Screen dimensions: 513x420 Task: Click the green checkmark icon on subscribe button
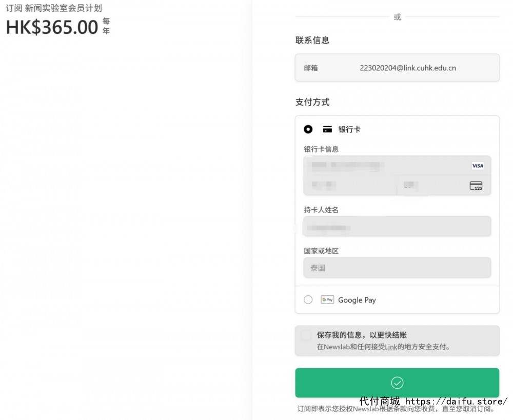tap(397, 382)
